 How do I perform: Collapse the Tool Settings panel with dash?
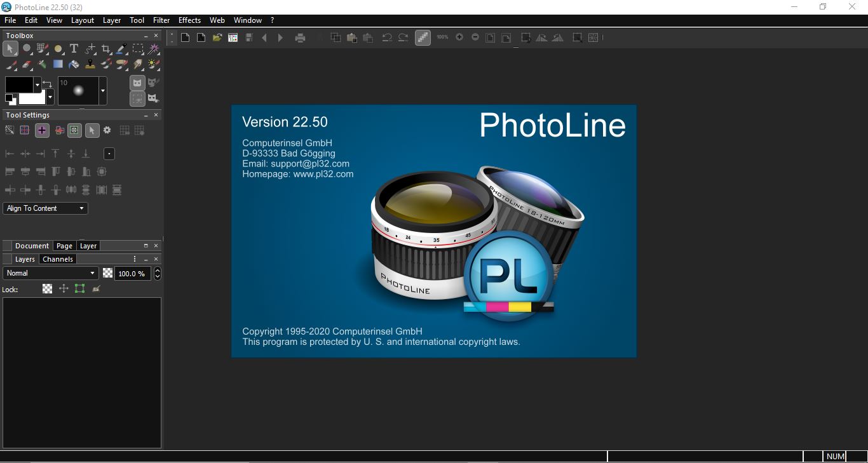click(146, 115)
